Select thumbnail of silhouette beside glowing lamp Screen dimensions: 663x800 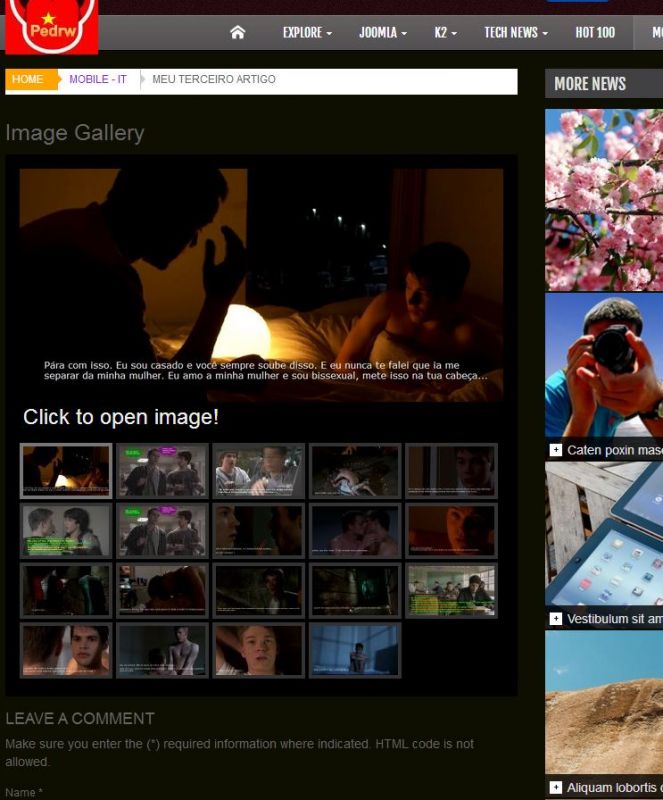[x=66, y=471]
